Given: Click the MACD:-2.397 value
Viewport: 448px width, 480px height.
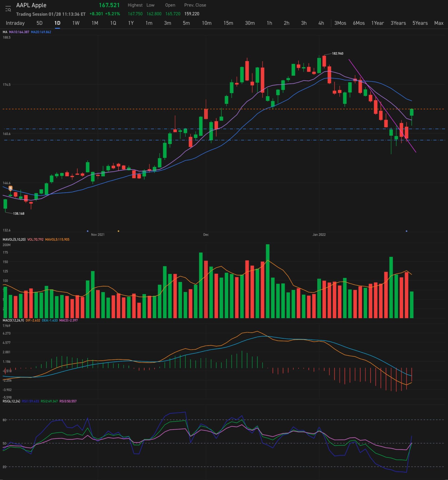Looking at the screenshot, I should click(68, 320).
